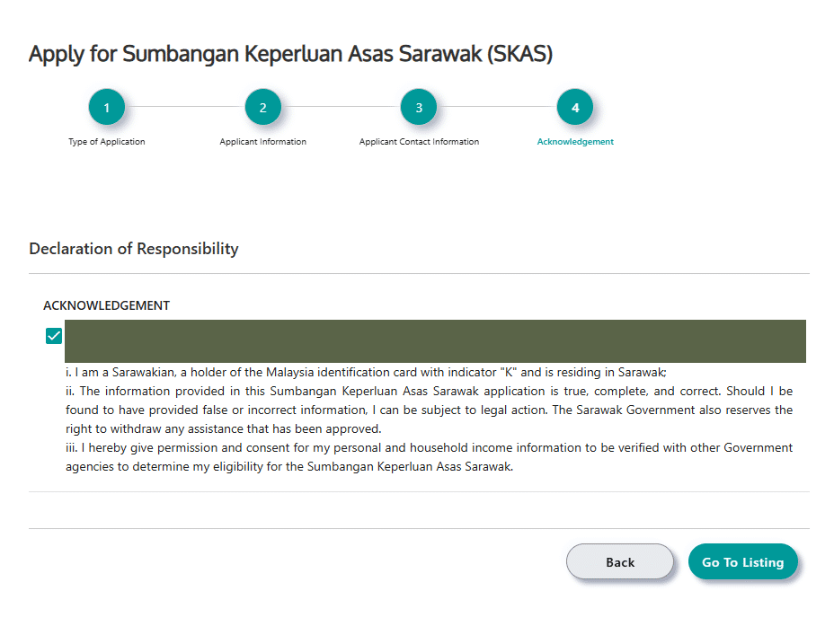Click statement i about being a Sarawakian
834x644 pixels.
pyautogui.click(x=366, y=372)
